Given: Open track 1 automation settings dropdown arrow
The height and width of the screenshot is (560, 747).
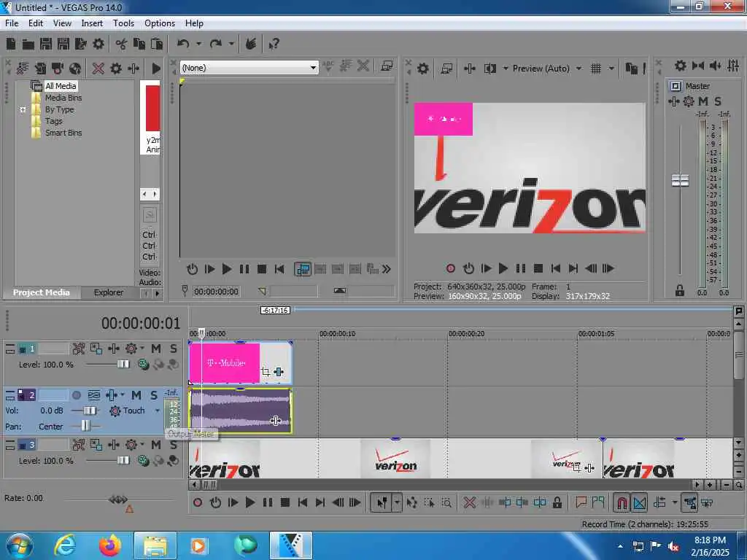Looking at the screenshot, I should coord(142,348).
